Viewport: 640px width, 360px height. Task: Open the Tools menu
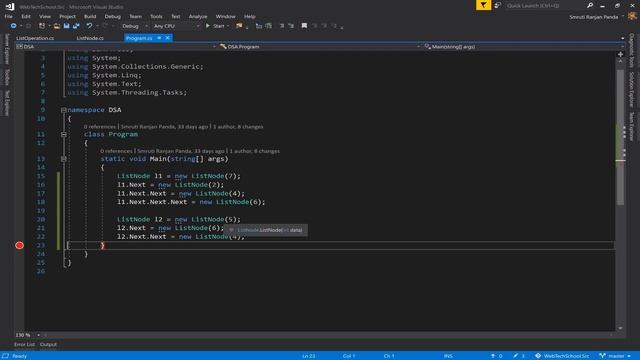(x=156, y=17)
